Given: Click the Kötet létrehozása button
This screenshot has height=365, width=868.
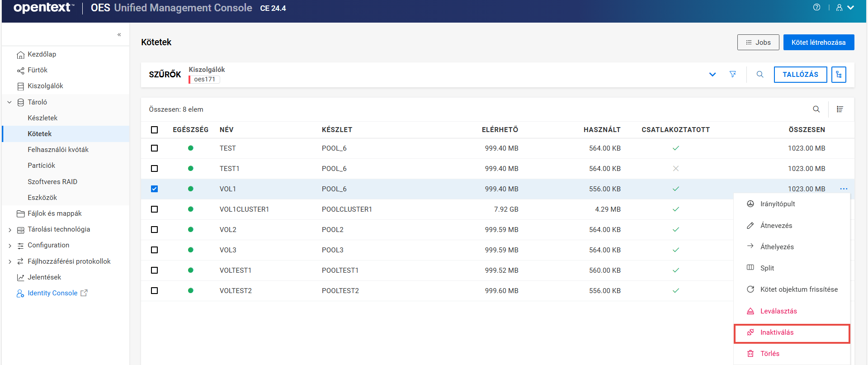Looking at the screenshot, I should tap(818, 43).
